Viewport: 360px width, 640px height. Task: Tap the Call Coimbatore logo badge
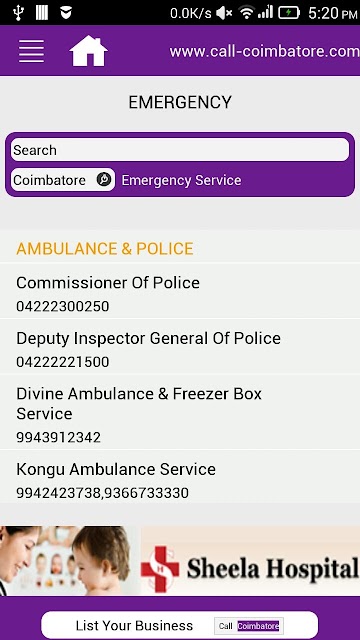(x=249, y=626)
